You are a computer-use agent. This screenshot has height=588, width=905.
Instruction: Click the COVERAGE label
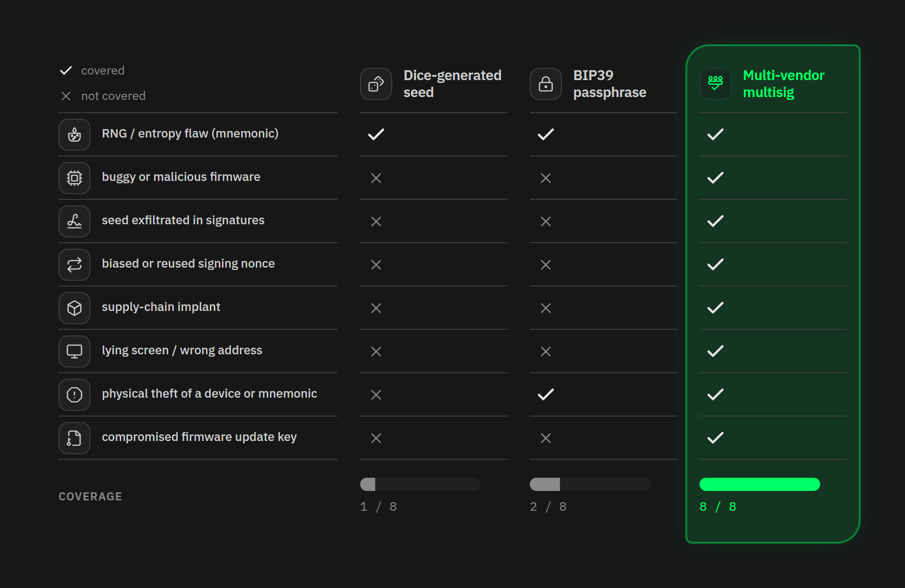pos(90,497)
